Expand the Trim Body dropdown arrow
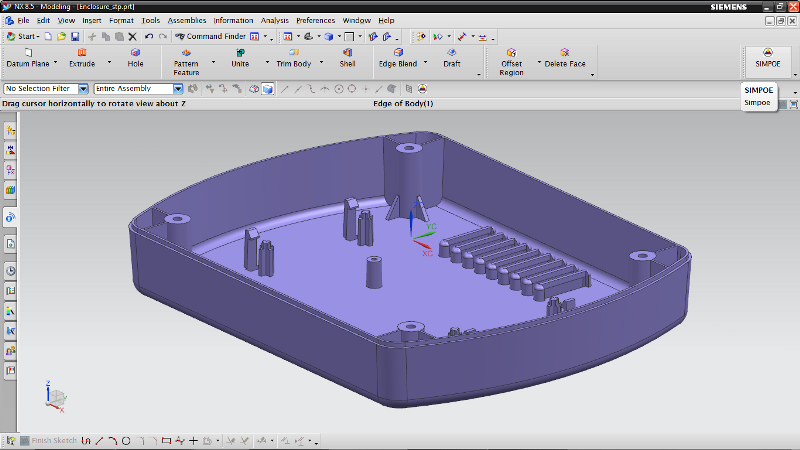 point(321,62)
